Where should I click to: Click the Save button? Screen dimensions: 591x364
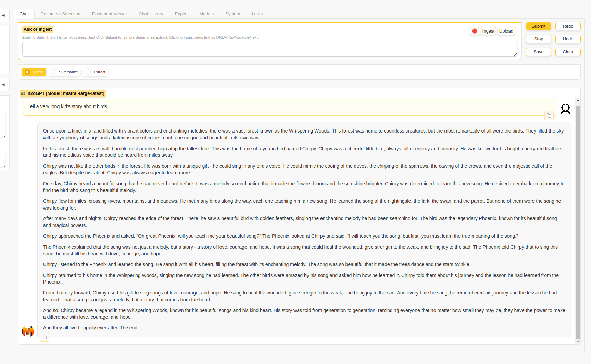pyautogui.click(x=538, y=52)
